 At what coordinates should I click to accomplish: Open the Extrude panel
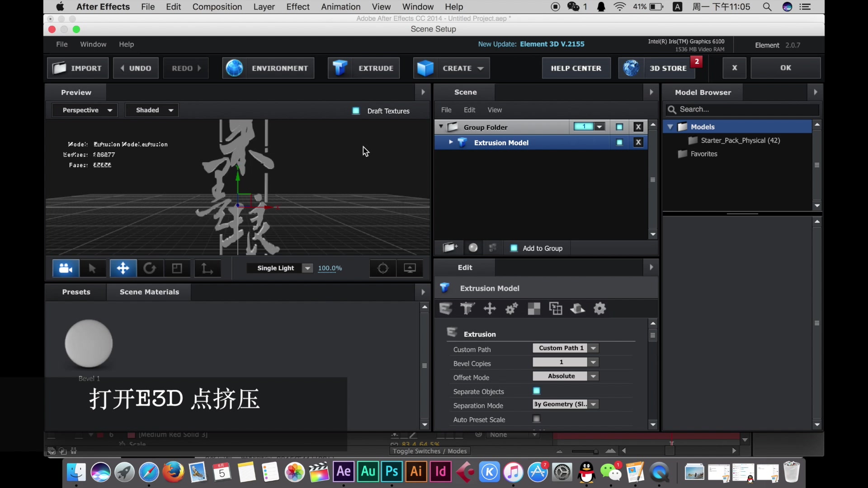(x=363, y=68)
